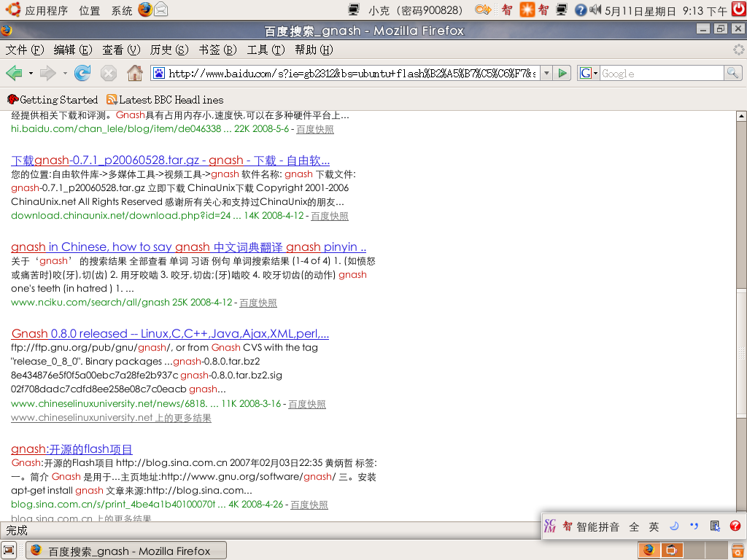
Task: Open the gnash:开源的flash项目 result
Action: point(71,449)
